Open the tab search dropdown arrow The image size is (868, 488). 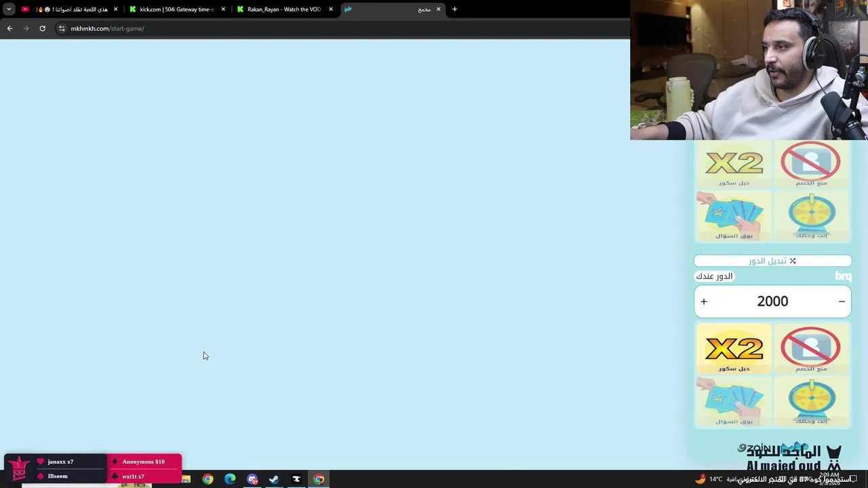click(x=9, y=9)
